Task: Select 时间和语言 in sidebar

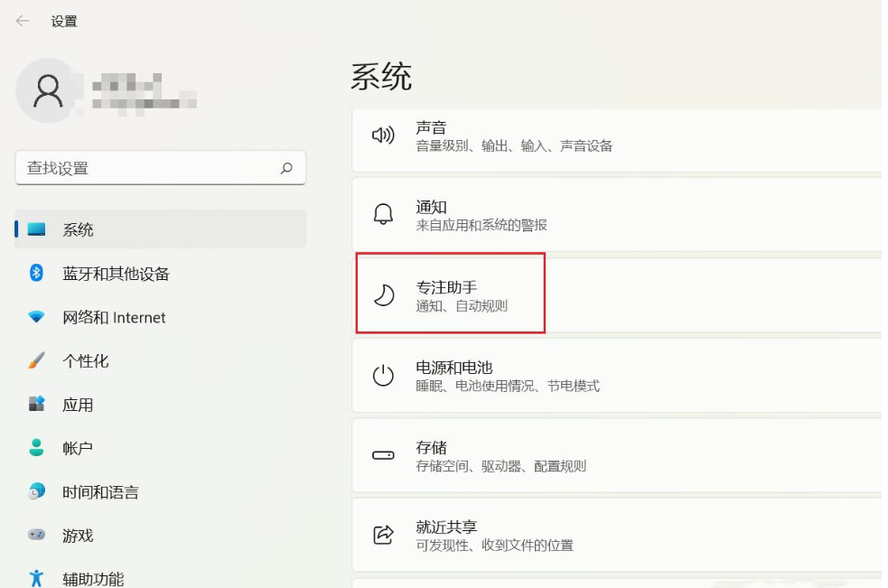Action: tap(100, 492)
